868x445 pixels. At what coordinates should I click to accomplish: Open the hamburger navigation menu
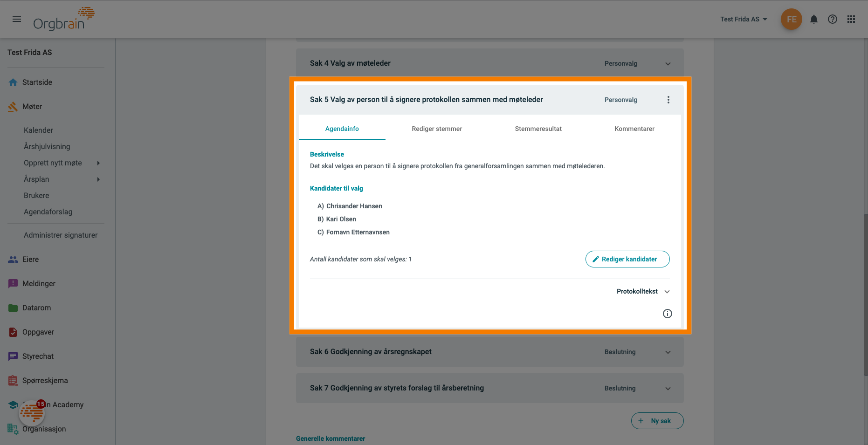[x=17, y=19]
